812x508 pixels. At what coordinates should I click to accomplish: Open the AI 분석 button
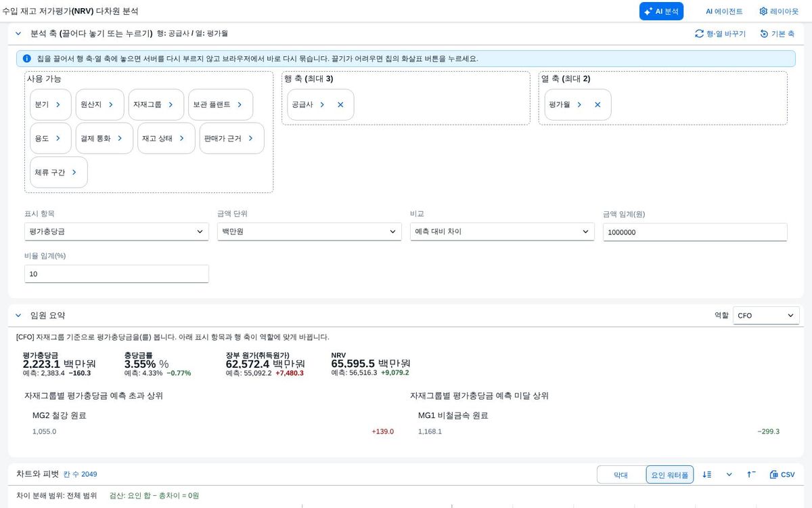pyautogui.click(x=661, y=12)
